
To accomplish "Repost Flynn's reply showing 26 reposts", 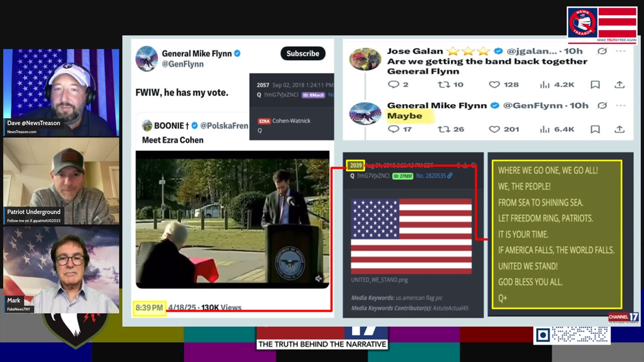I will 450,129.
